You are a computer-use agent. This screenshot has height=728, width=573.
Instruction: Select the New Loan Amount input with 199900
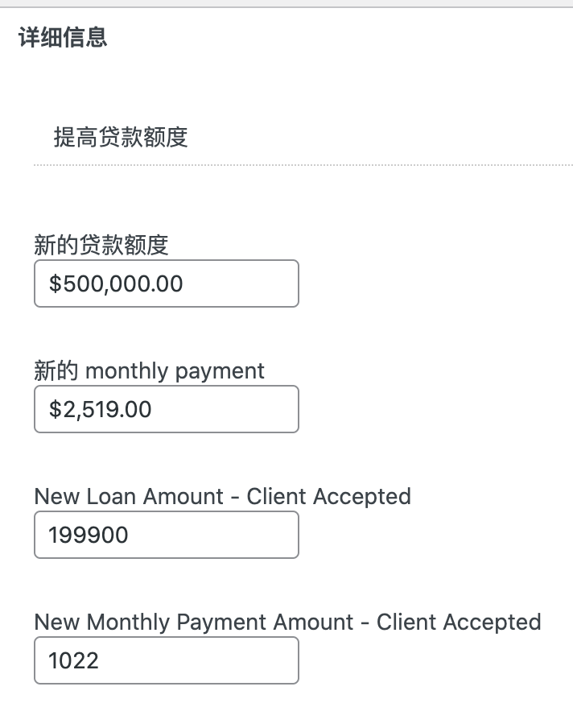[166, 535]
